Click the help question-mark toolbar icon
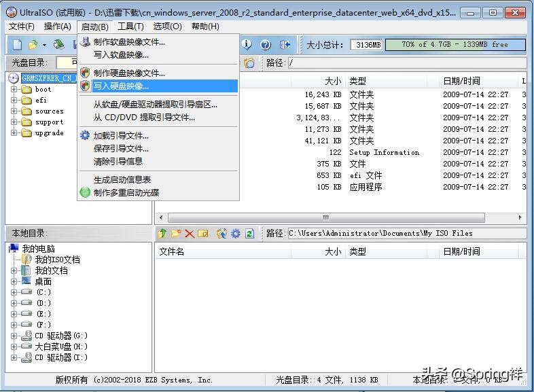The width and height of the screenshot is (534, 392). pos(266,45)
